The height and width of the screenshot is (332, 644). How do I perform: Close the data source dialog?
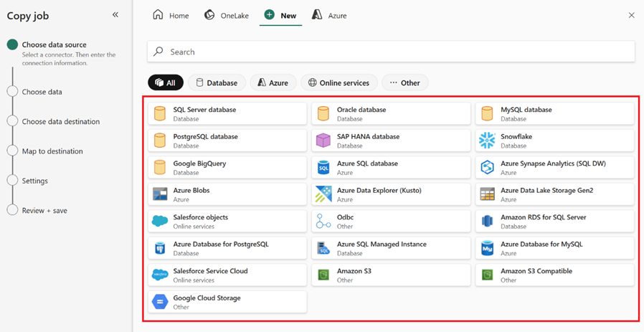coord(632,15)
